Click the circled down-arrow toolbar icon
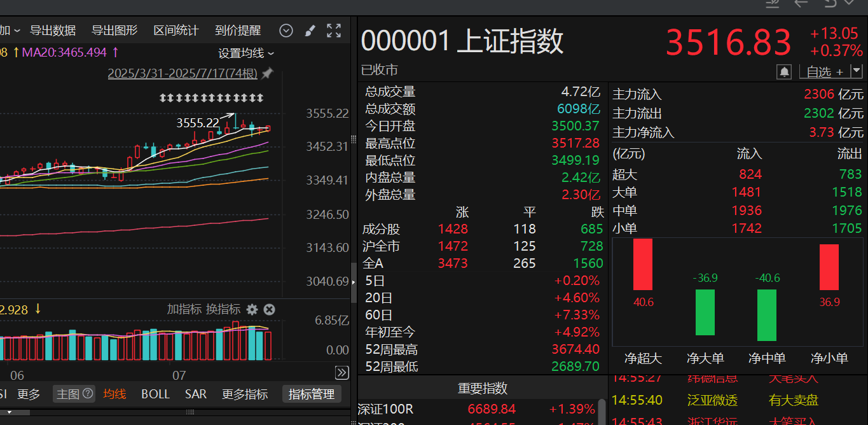Viewport: 868px width, 425px height. [x=286, y=31]
